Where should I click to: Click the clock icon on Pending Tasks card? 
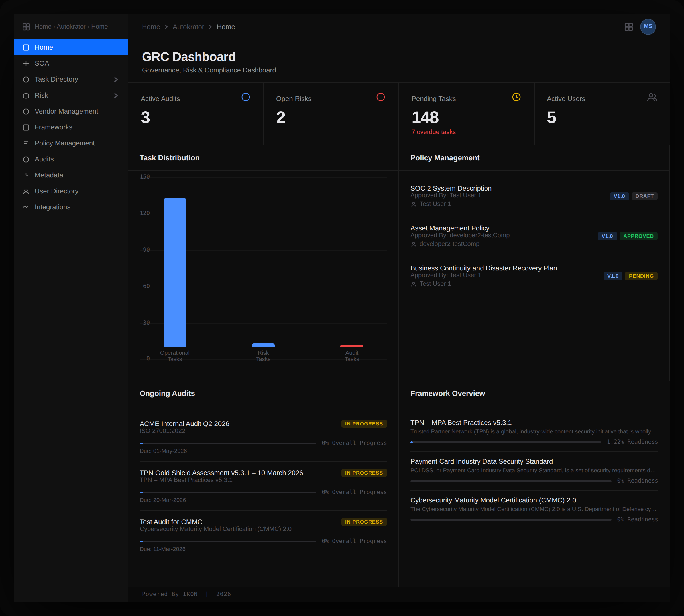(x=516, y=98)
